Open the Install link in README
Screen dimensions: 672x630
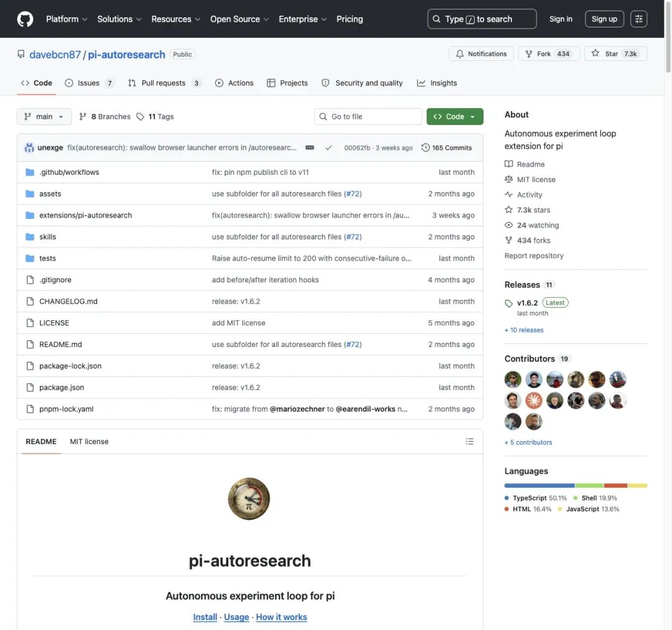pyautogui.click(x=205, y=617)
